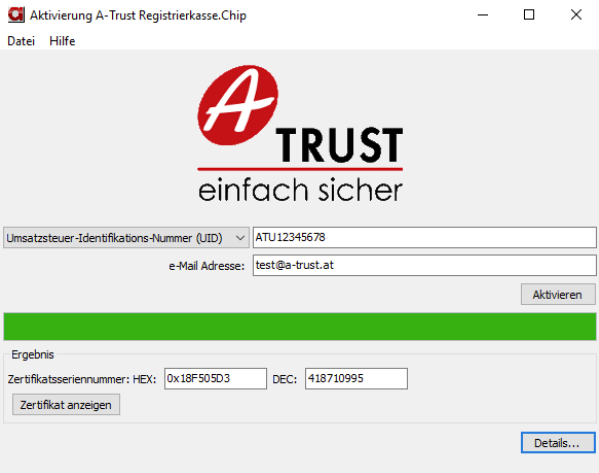
Task: Open the Details... button
Action: tap(558, 443)
